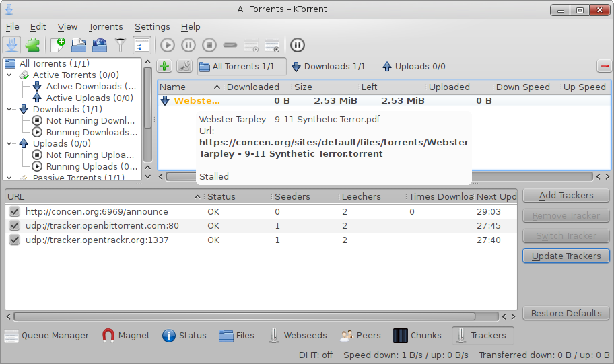Click the start torrent play button

[x=168, y=45]
